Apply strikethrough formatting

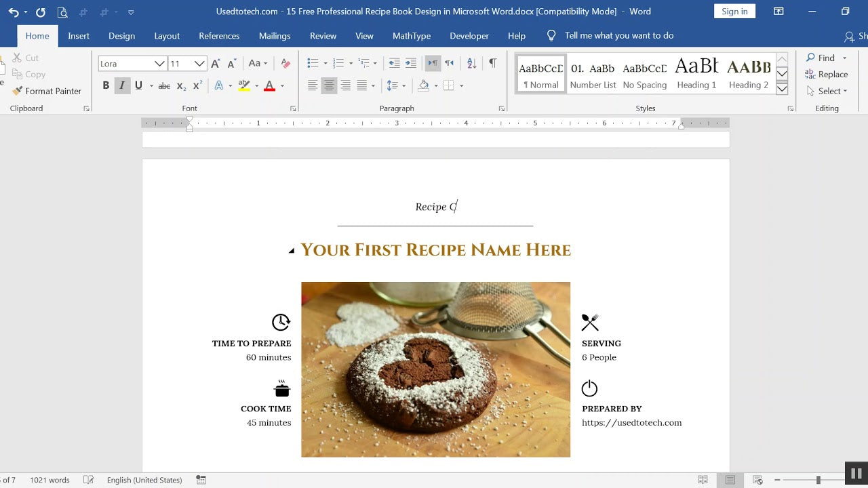(164, 86)
